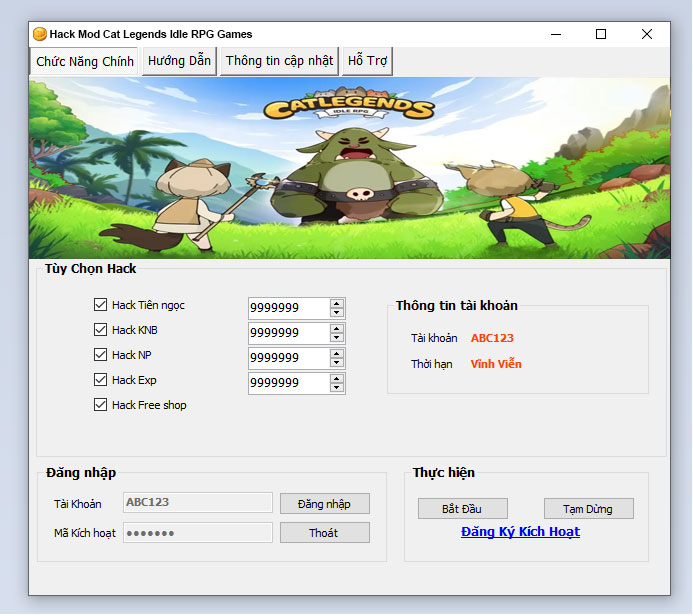
Task: Click the Cat Legends banner image
Action: click(349, 168)
